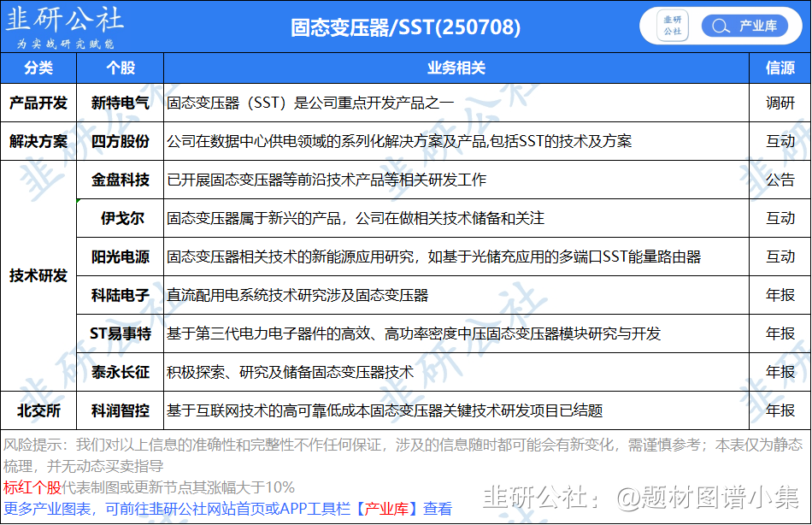Select text 积极探索、研究及储备固态变压器技术

[x=290, y=372]
